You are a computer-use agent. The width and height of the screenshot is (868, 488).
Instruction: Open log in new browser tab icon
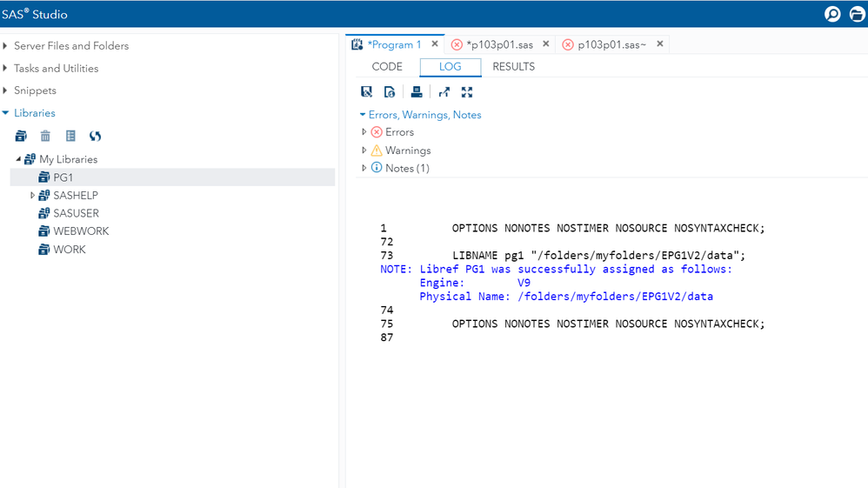[x=444, y=92]
